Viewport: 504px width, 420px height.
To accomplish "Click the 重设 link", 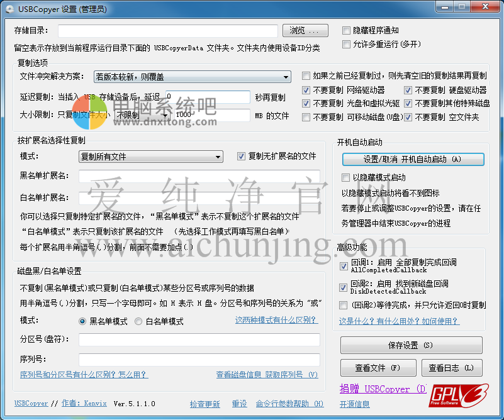I will click(x=239, y=404).
